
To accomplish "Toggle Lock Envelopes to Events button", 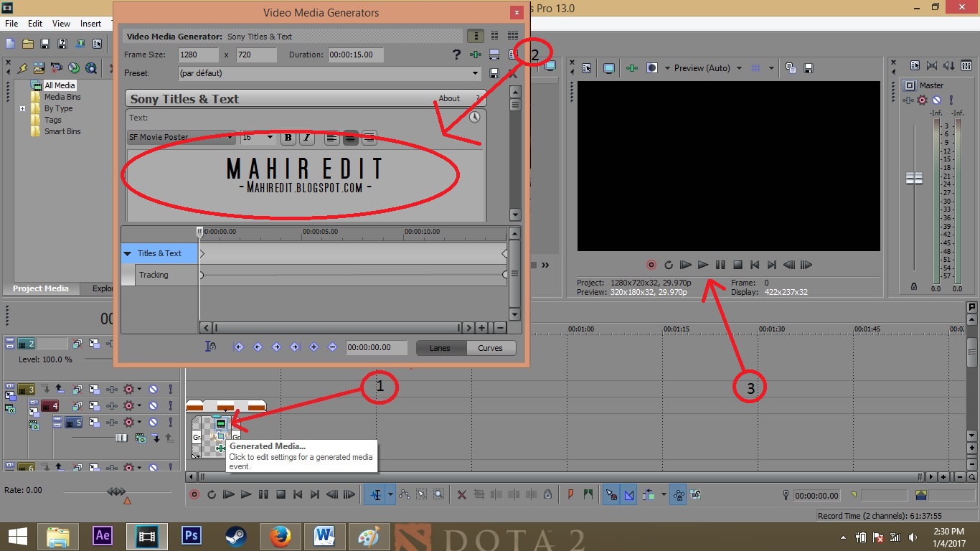I will click(678, 494).
